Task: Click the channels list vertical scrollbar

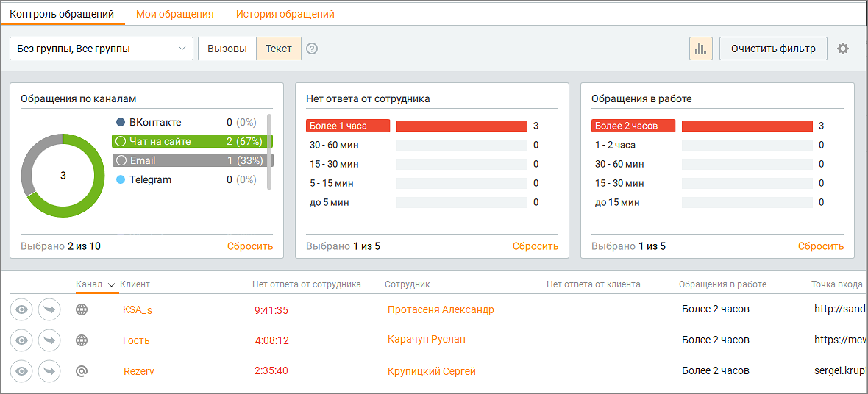Action: click(x=269, y=152)
